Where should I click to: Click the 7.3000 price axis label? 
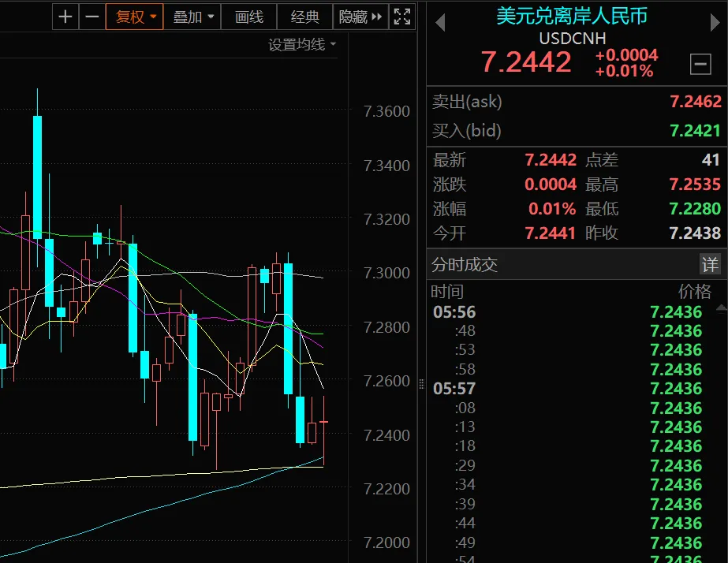[x=386, y=273]
